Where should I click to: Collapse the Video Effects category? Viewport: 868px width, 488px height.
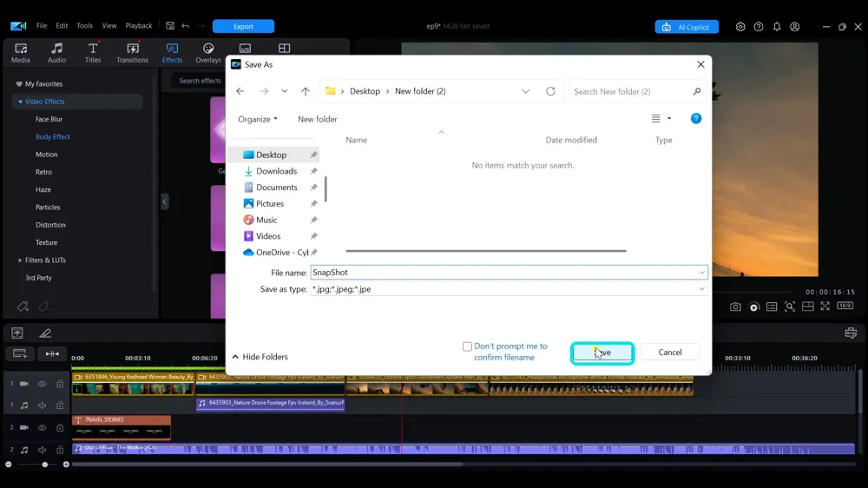coord(20,102)
